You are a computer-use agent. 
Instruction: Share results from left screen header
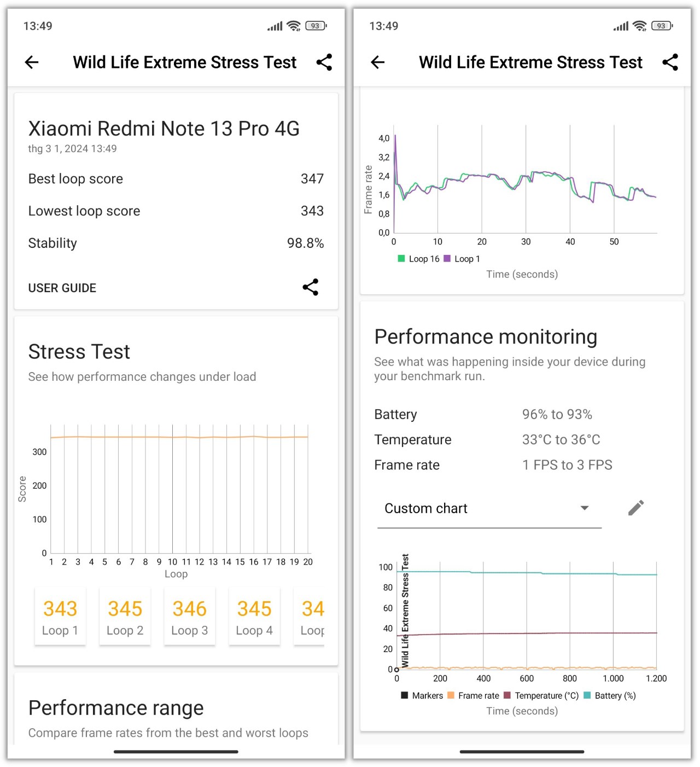[x=324, y=62]
